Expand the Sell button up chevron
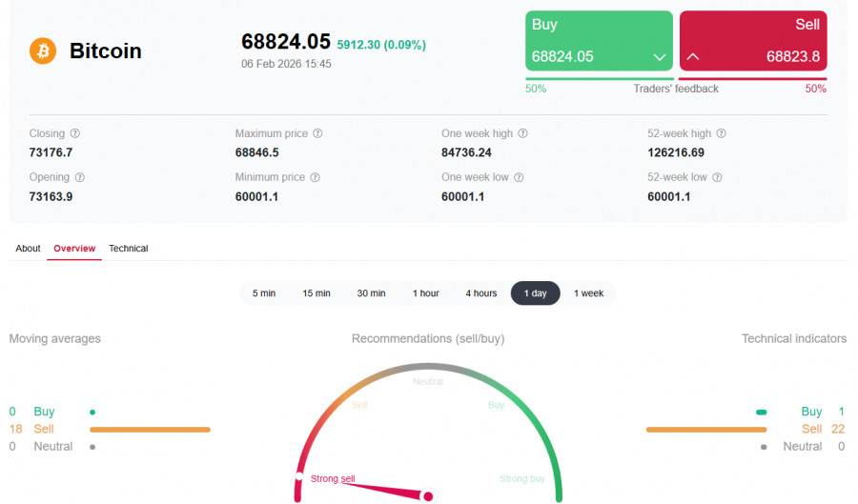Image resolution: width=858 pixels, height=504 pixels. tap(693, 57)
